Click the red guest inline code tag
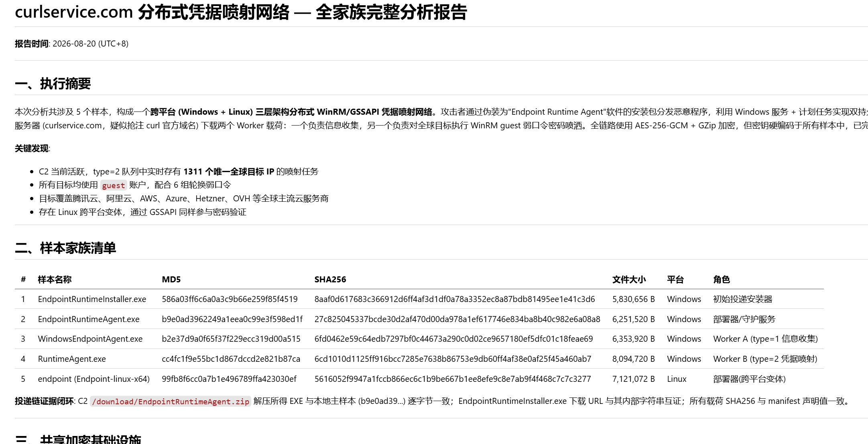 [114, 185]
